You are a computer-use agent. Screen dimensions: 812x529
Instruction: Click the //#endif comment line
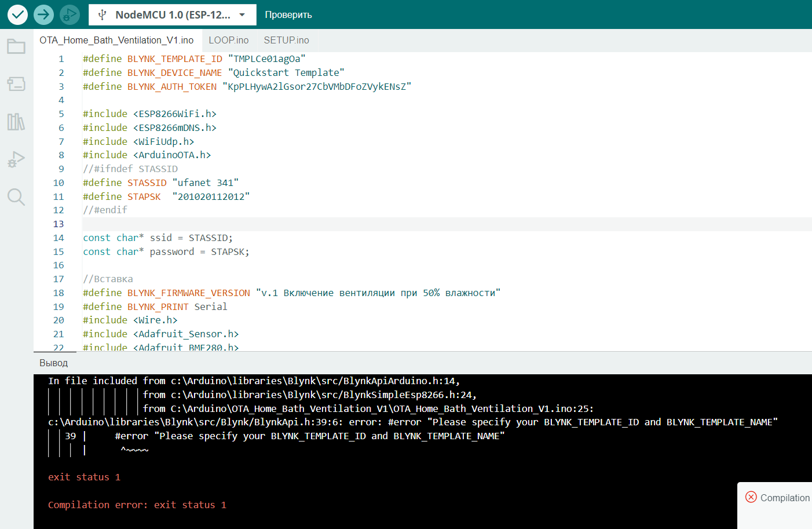(x=105, y=210)
